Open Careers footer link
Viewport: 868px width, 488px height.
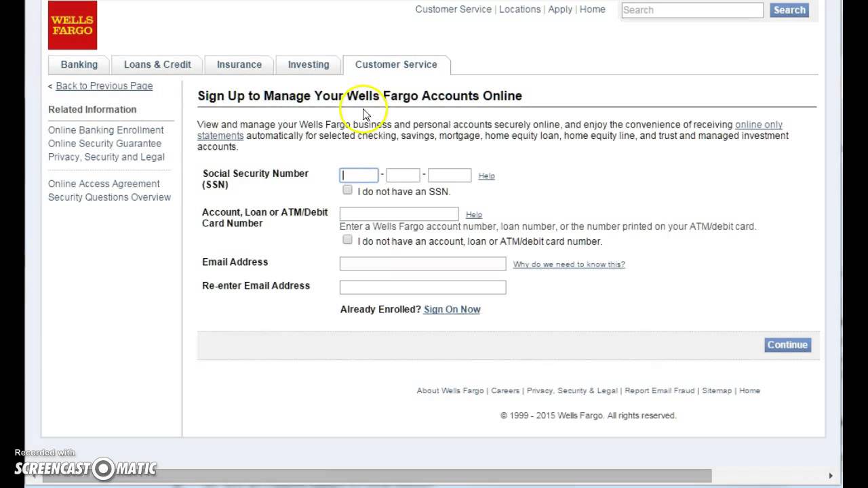click(505, 390)
